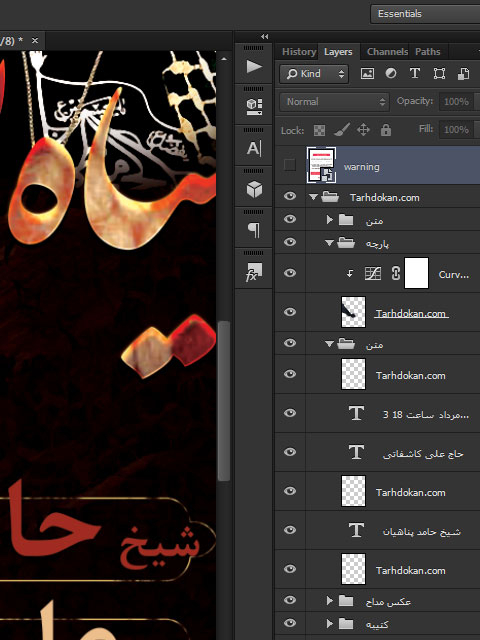This screenshot has height=640, width=480.
Task: Select the Curv... layer name
Action: (x=453, y=274)
